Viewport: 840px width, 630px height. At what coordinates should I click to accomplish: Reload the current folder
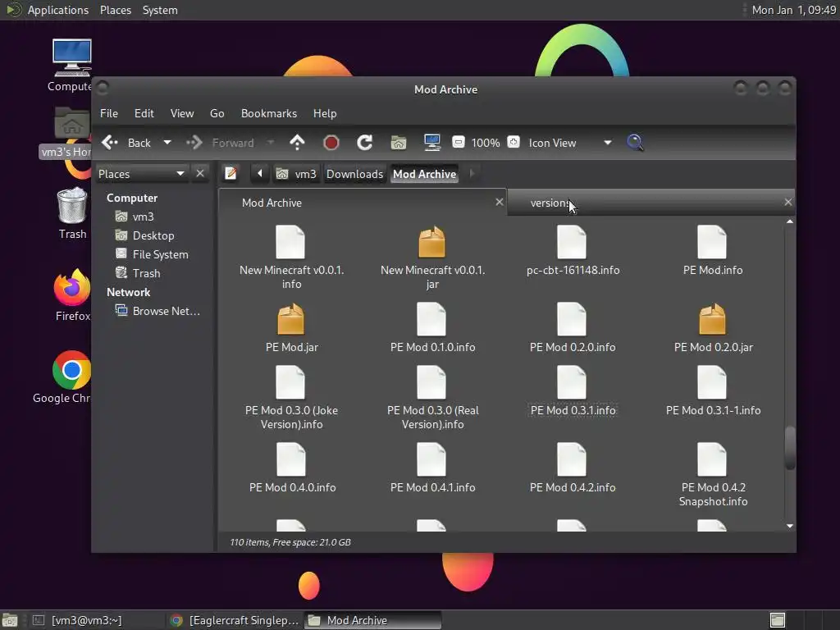click(365, 143)
